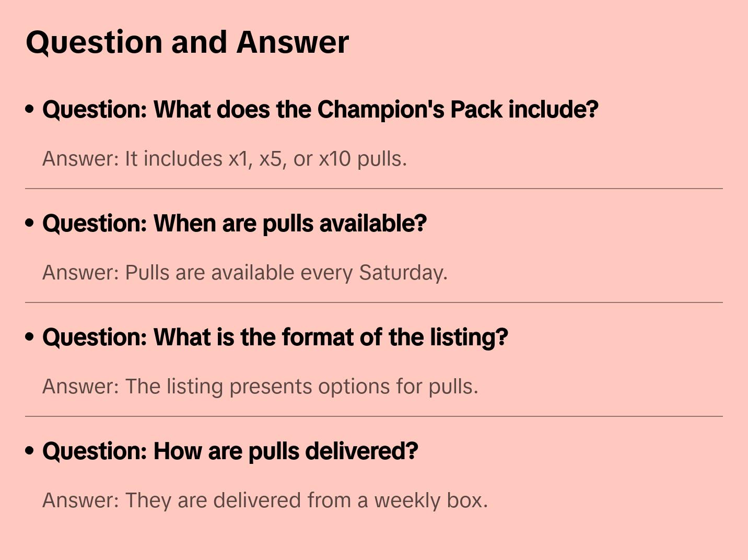This screenshot has width=748, height=560.
Task: Click the divider above 'How are pulls delivered?'
Action: click(x=374, y=416)
